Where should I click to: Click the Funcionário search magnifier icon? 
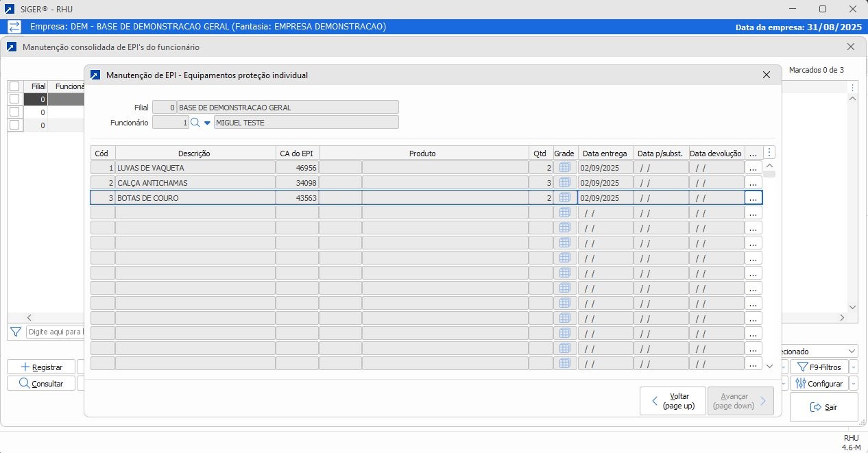(195, 123)
